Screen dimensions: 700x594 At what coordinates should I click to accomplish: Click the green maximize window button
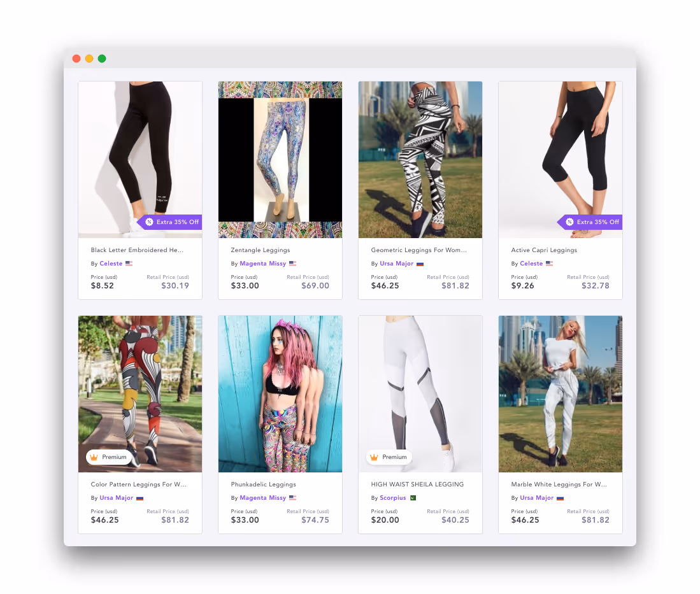[x=102, y=59]
